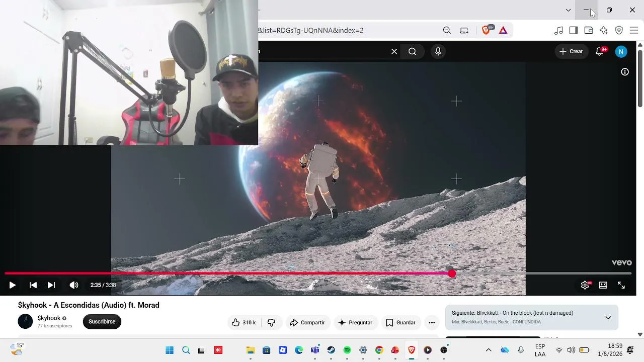Like the video with 310 k likes
Image resolution: width=644 pixels, height=362 pixels.
[x=244, y=322]
